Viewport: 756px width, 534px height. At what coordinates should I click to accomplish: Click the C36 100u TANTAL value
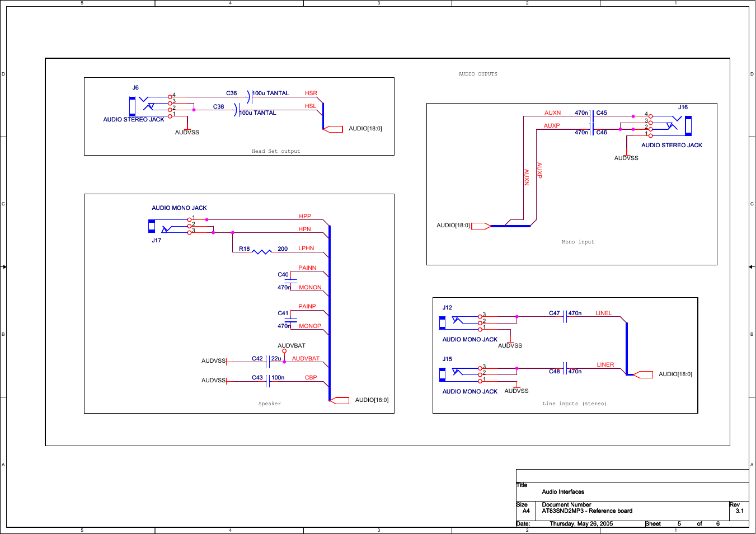[x=271, y=93]
